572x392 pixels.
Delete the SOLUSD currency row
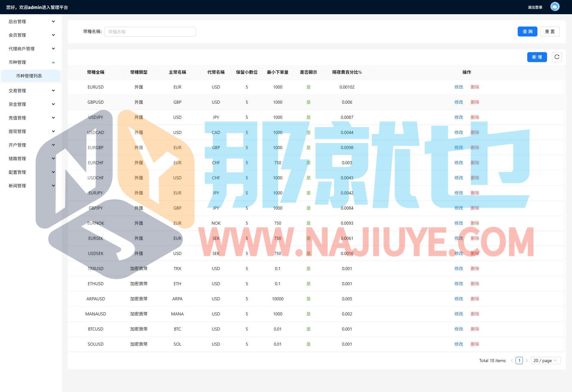(x=475, y=344)
